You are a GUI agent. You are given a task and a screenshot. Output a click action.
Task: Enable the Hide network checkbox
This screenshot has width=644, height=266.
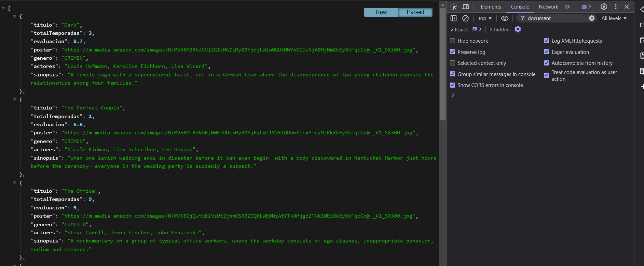[x=452, y=41]
